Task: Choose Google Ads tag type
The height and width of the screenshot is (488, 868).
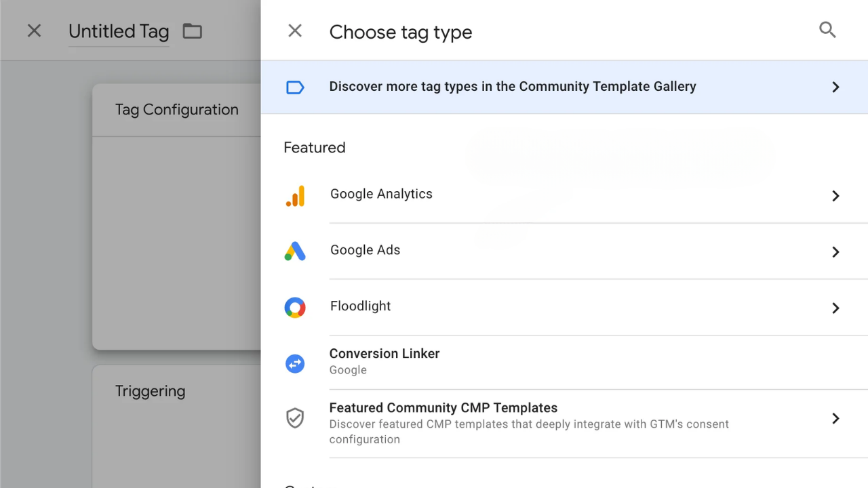Action: tap(564, 251)
